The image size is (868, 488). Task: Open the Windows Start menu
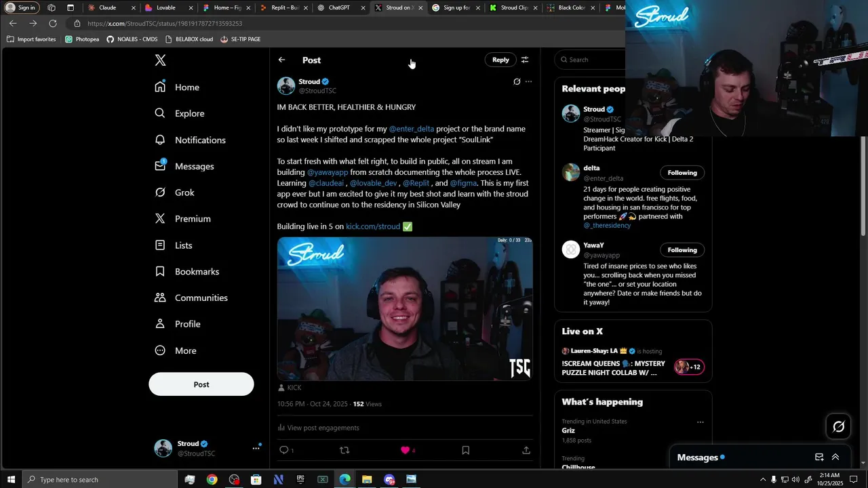pyautogui.click(x=11, y=479)
